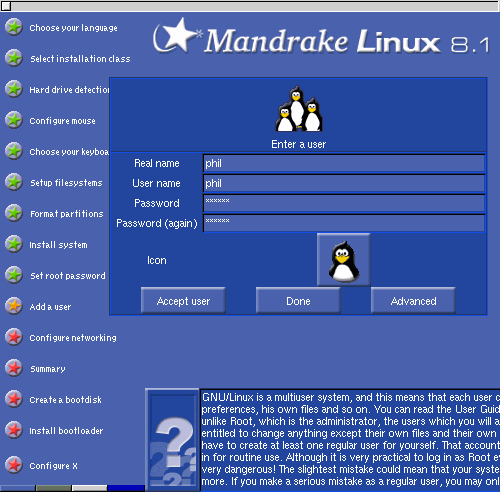Click the green star beside Choose your language
The height and width of the screenshot is (492, 500).
pyautogui.click(x=14, y=27)
